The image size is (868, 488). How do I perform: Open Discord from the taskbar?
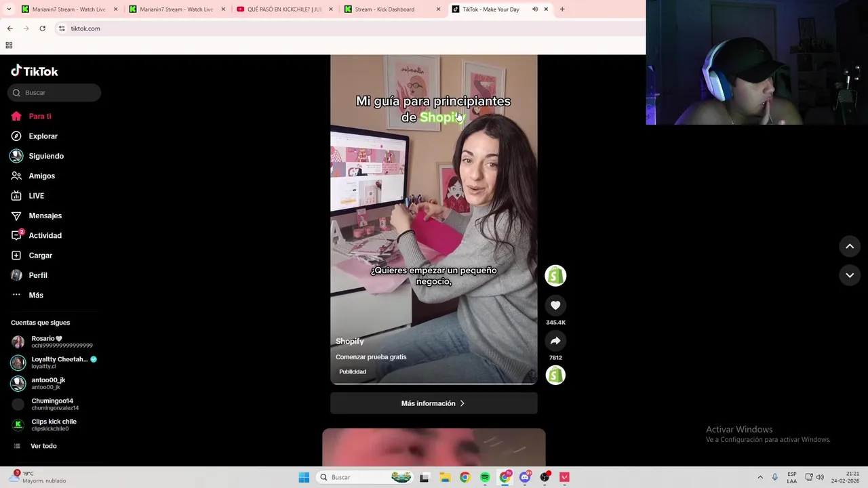(x=525, y=477)
